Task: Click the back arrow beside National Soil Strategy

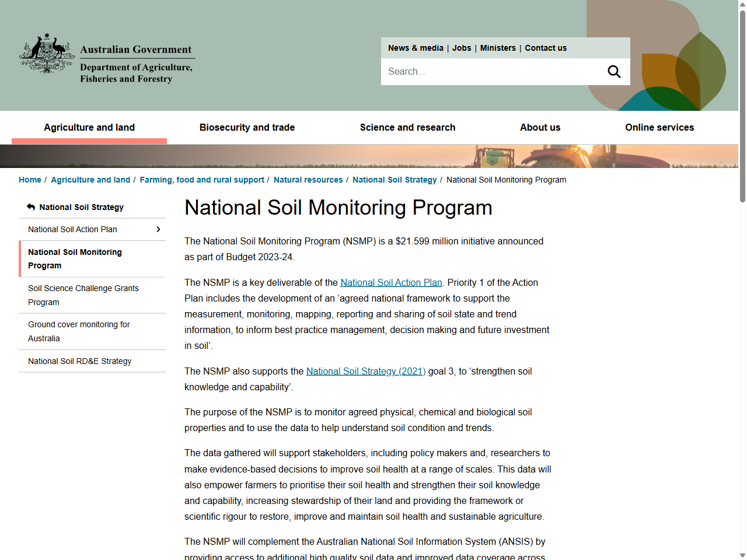Action: [x=31, y=207]
